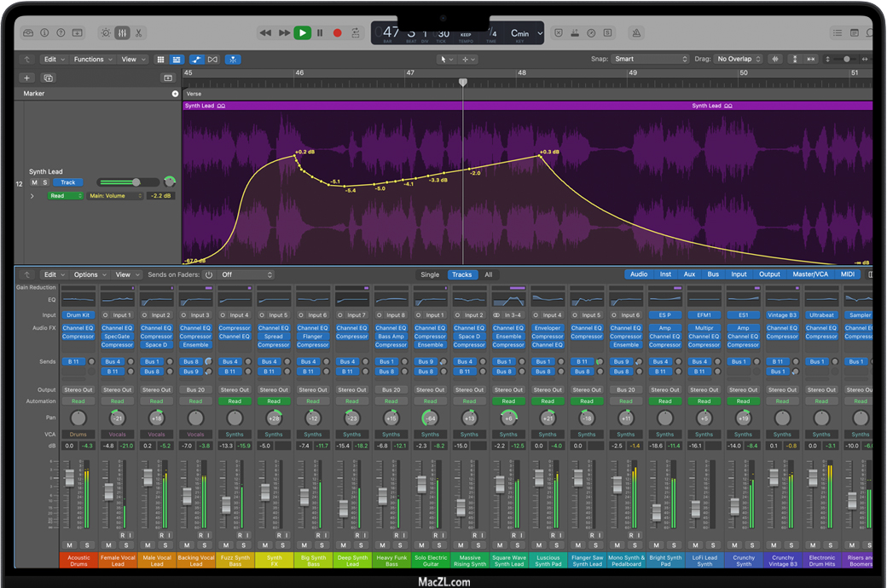The image size is (887, 588).
Task: Click the Aux filter button in mixer
Action: (x=689, y=274)
